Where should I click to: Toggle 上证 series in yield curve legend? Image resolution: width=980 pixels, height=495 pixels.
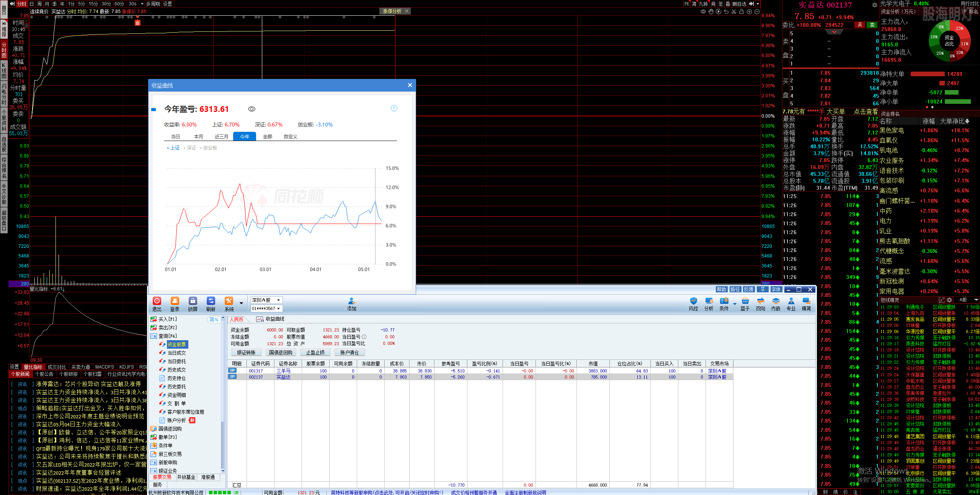(x=173, y=148)
